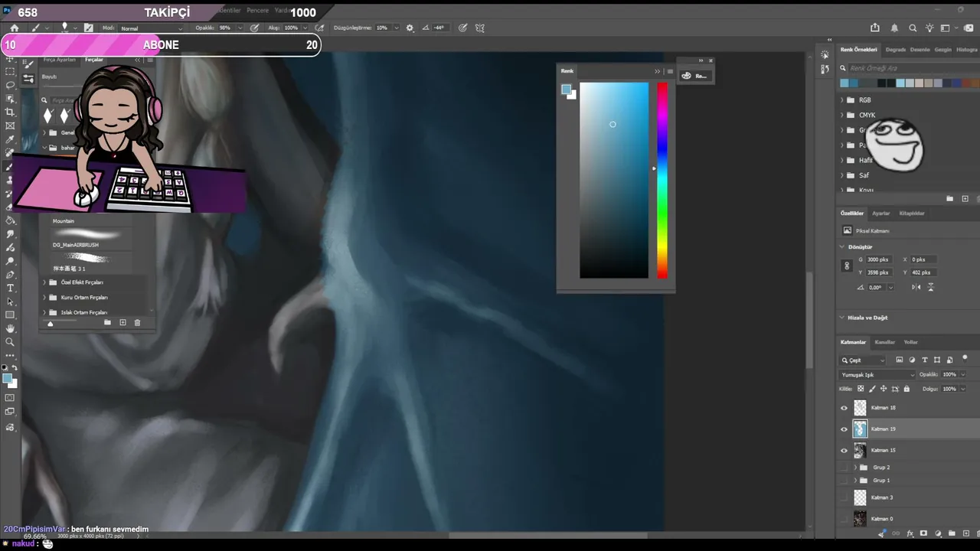Flip horizontally icon in properties panel

tap(916, 287)
